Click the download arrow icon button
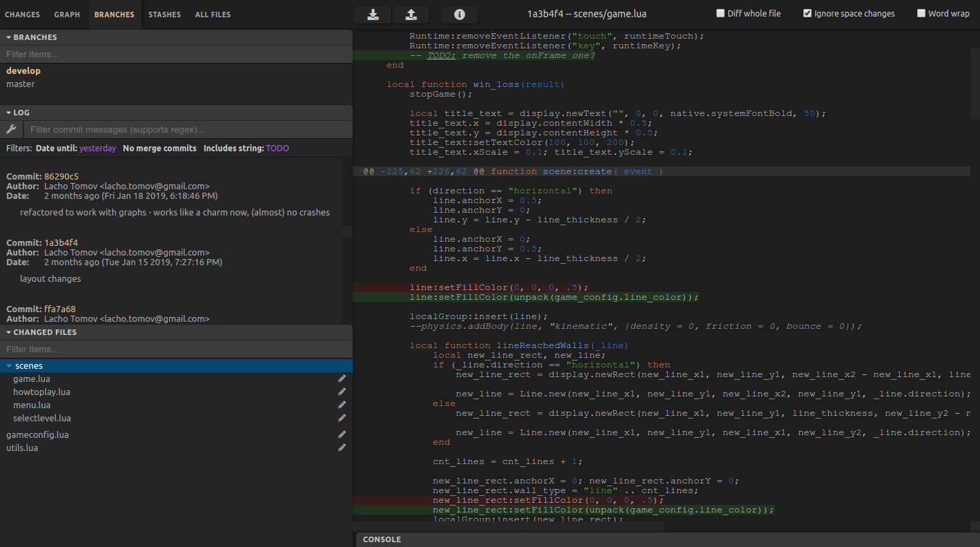Viewport: 980px width, 547px height. click(373, 15)
